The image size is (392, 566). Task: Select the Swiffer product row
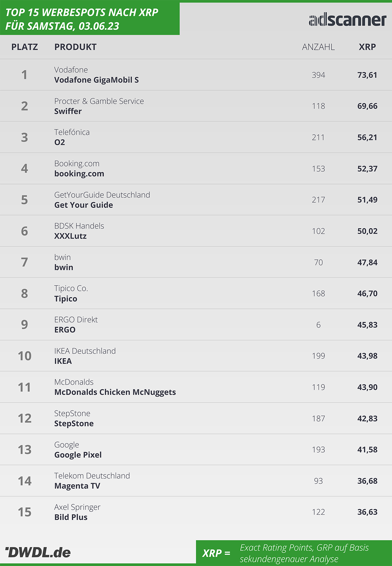point(196,106)
